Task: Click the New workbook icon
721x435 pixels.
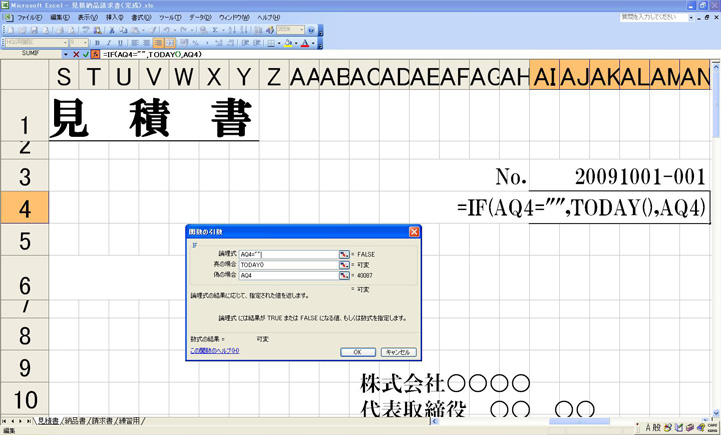Action: coord(11,30)
